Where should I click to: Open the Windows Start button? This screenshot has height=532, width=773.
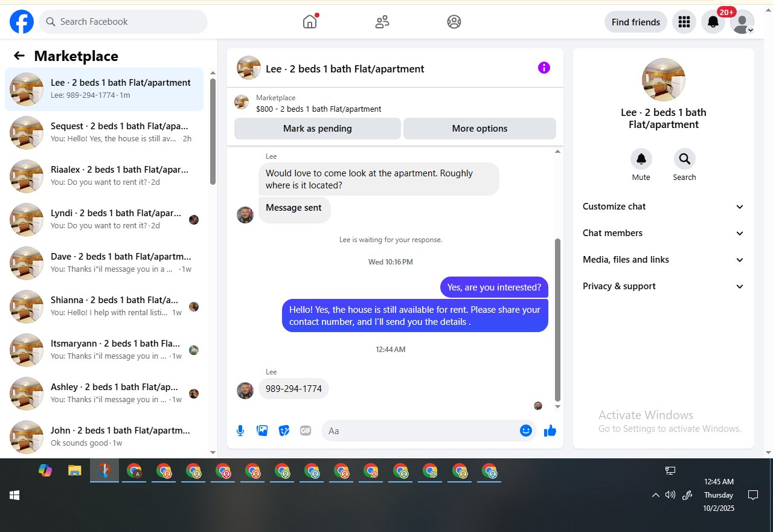point(14,495)
